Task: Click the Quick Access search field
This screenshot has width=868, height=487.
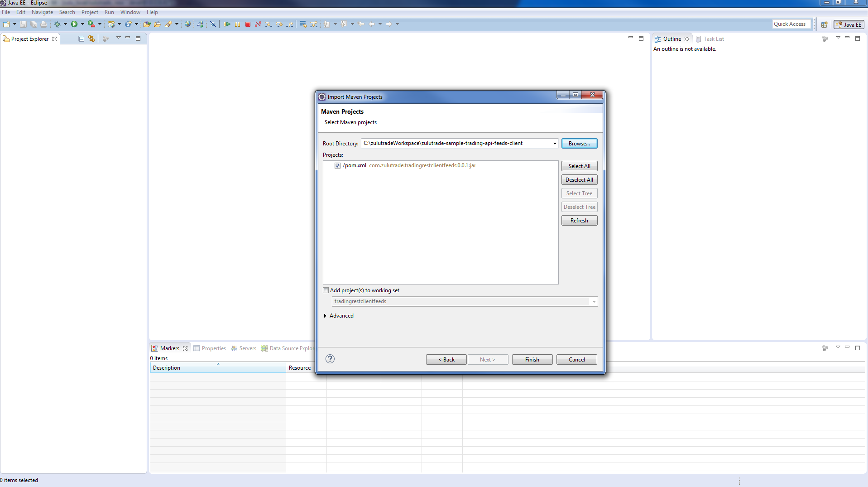Action: click(x=791, y=24)
